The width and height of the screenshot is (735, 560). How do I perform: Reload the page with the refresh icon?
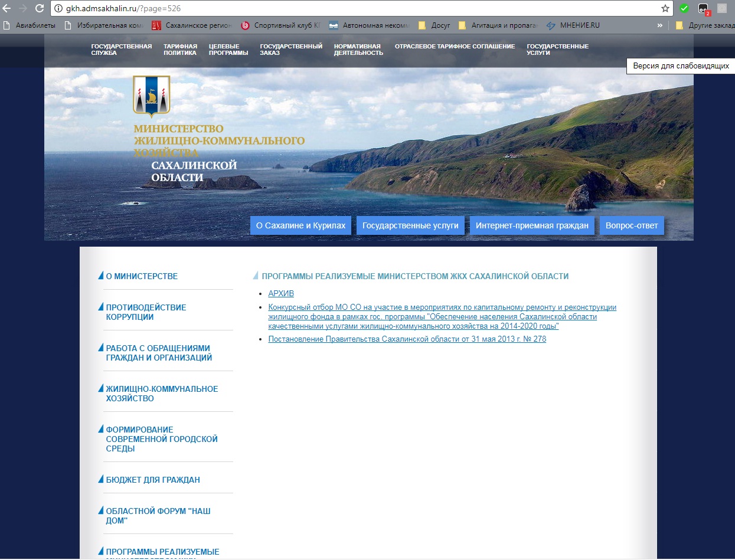(x=40, y=8)
